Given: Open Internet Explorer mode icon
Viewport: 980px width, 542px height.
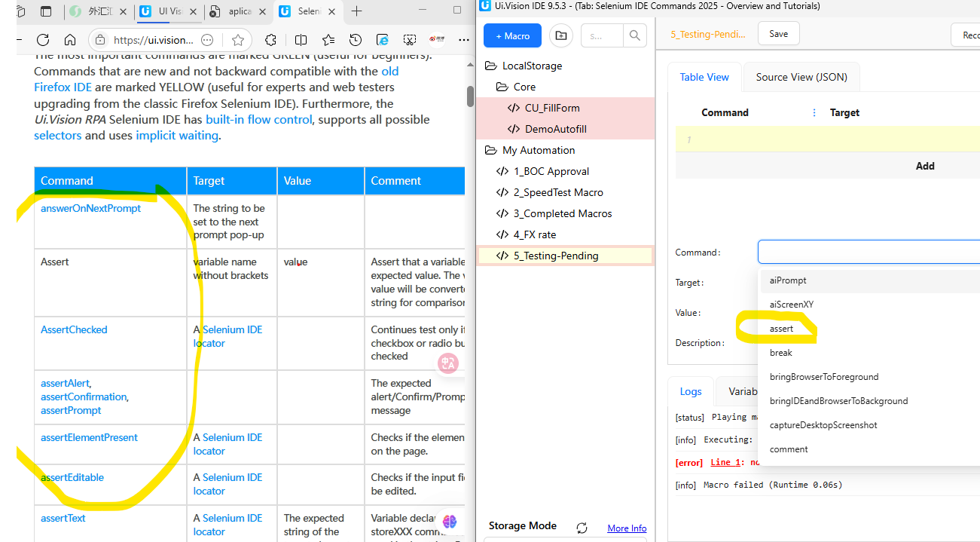Looking at the screenshot, I should tap(383, 40).
